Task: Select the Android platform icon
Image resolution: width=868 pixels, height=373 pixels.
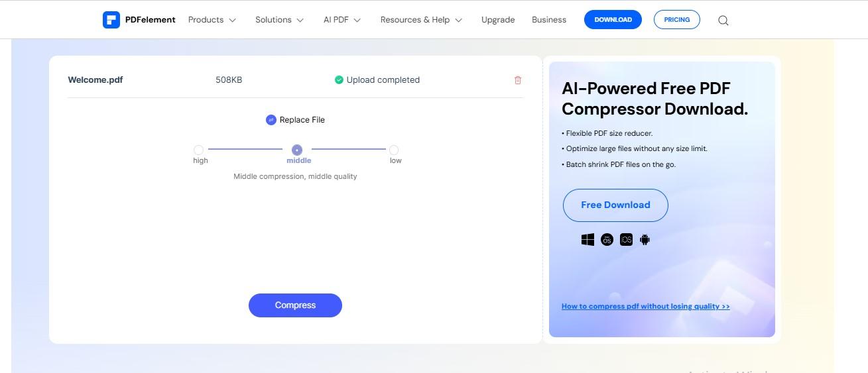Action: [x=645, y=240]
